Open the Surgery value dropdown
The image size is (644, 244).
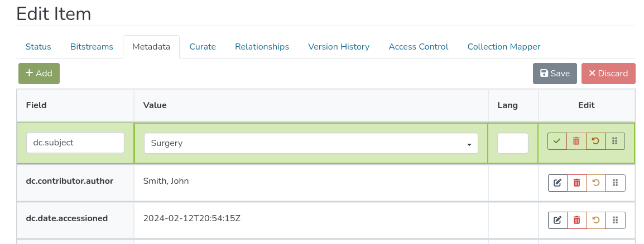pos(311,143)
